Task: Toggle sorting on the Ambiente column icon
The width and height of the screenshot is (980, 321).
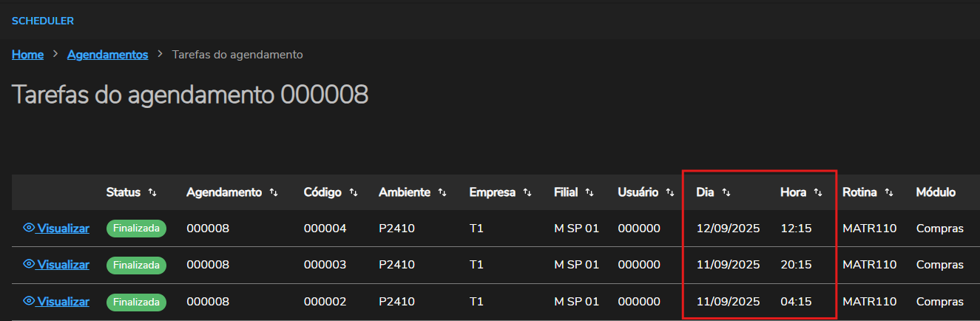Action: click(x=442, y=192)
